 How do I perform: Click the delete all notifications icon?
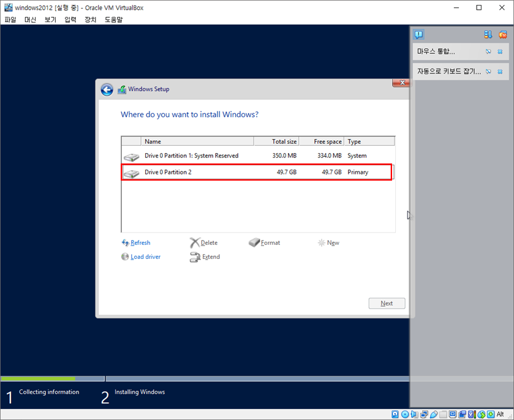502,34
